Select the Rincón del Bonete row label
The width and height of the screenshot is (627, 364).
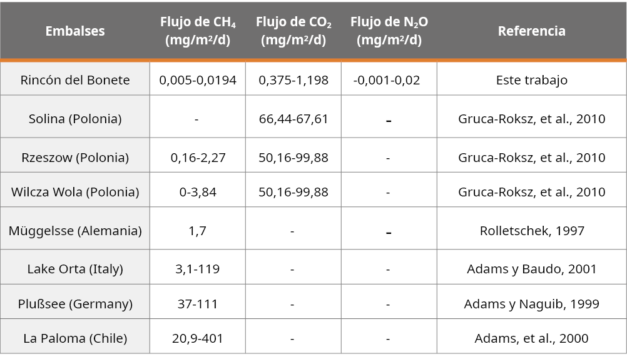(x=75, y=80)
